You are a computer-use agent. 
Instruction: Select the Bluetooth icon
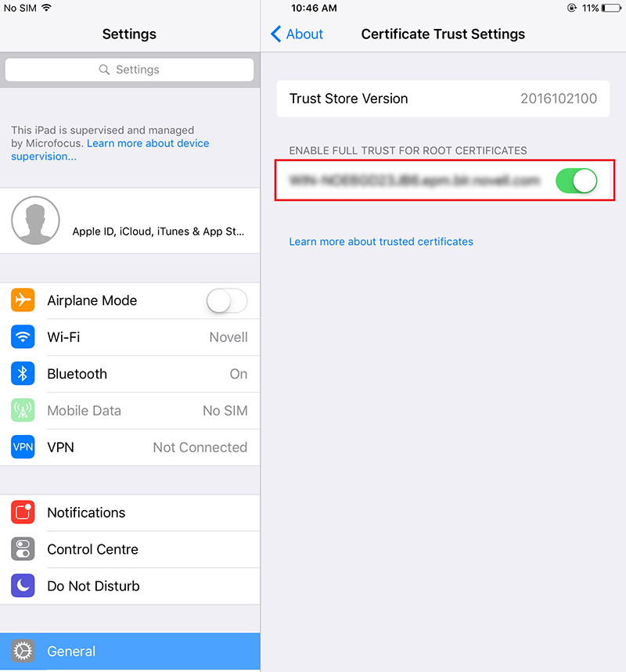click(x=23, y=374)
